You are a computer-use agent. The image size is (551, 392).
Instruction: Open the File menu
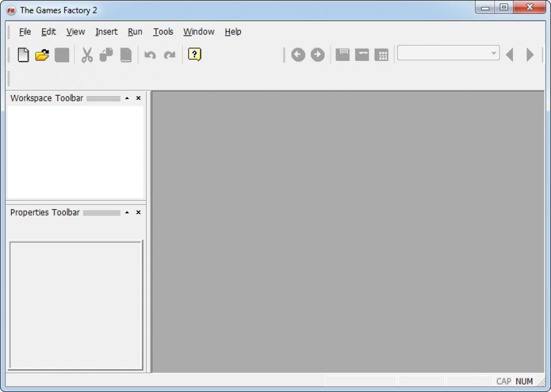tap(25, 32)
